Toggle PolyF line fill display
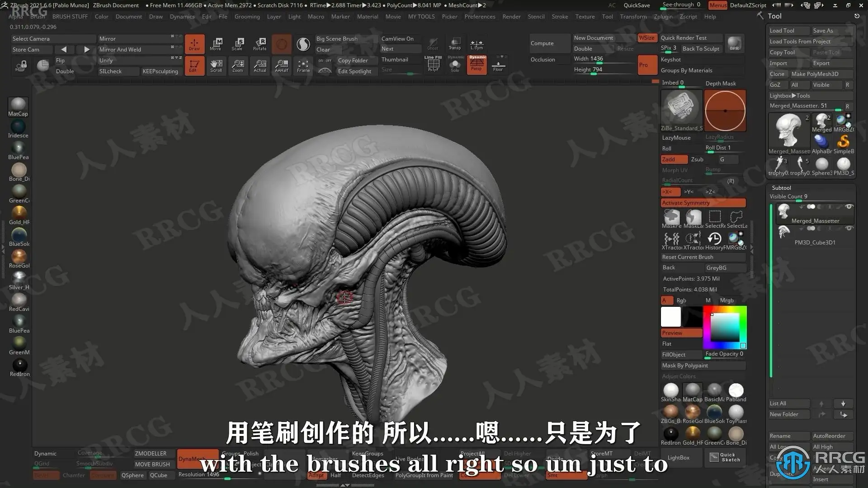Screen dimensions: 868x488 coord(433,65)
